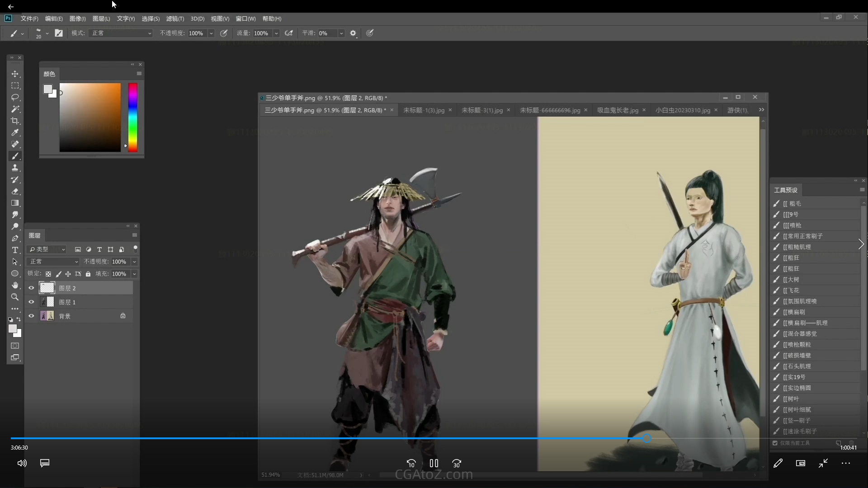Screen dimensions: 868x488
Task: Switch to the 吸血鬼长老.jpg tab
Action: click(x=618, y=110)
